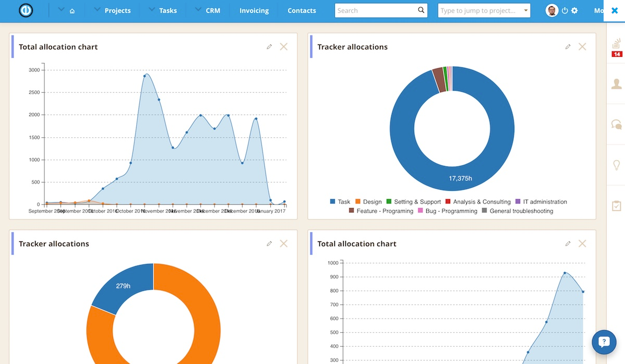Toggle the Analysis & Consulting legend entry
This screenshot has width=625, height=364.
(478, 202)
